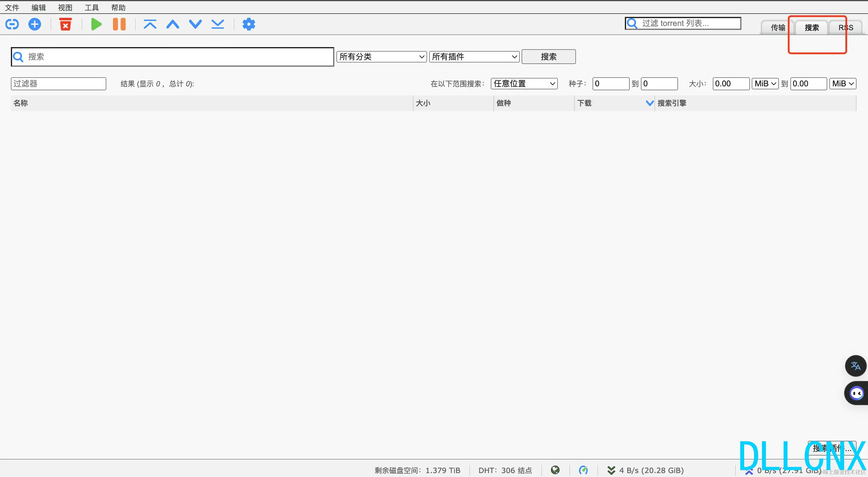Open the 所有插件 plugins dropdown
The width and height of the screenshot is (868, 477).
[474, 56]
